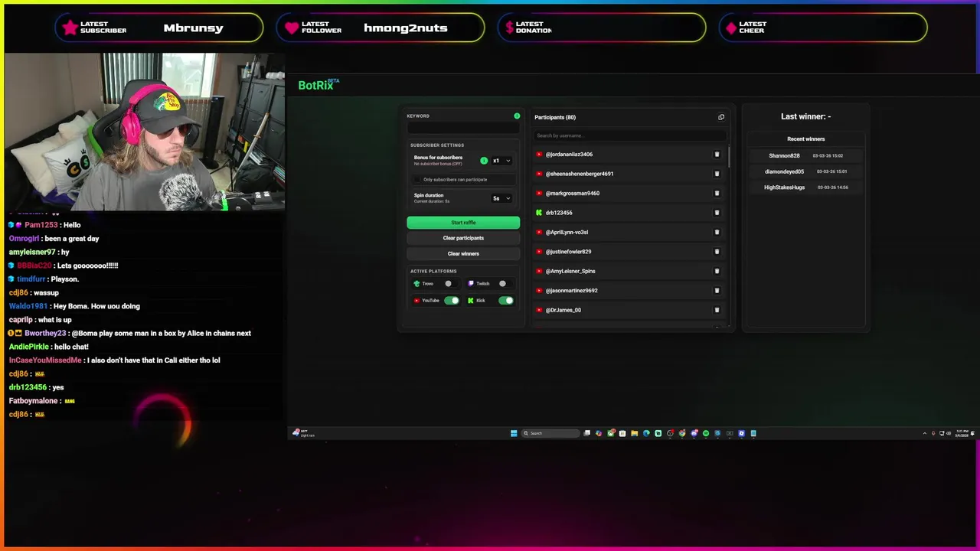Click recent winner HighStakesHugs
Screen dimensions: 980x551
[x=784, y=187]
